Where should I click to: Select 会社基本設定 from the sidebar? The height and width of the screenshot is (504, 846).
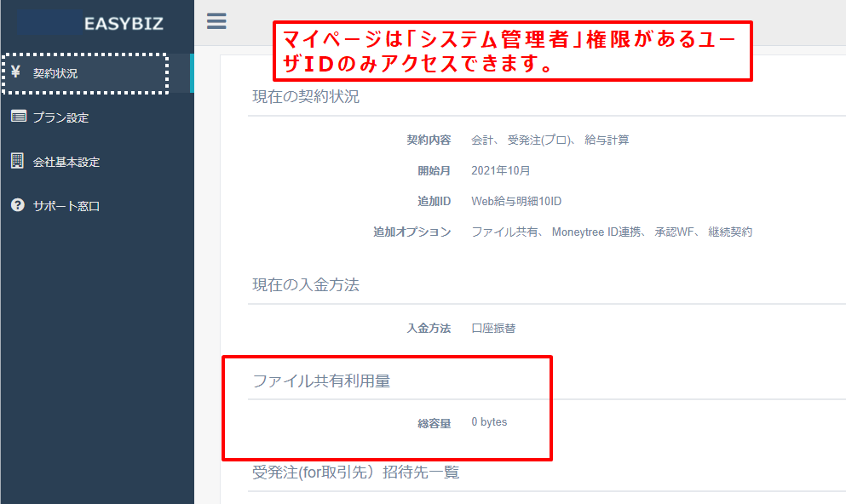pos(66,163)
